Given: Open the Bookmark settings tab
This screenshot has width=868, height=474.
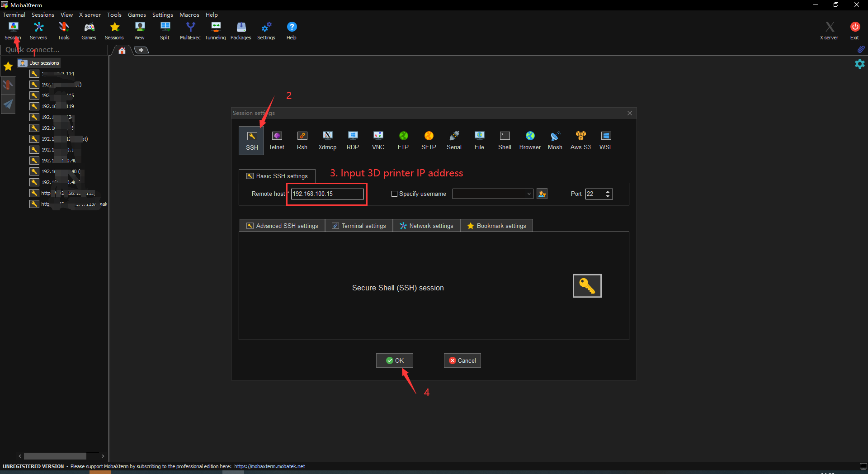Looking at the screenshot, I should [496, 226].
